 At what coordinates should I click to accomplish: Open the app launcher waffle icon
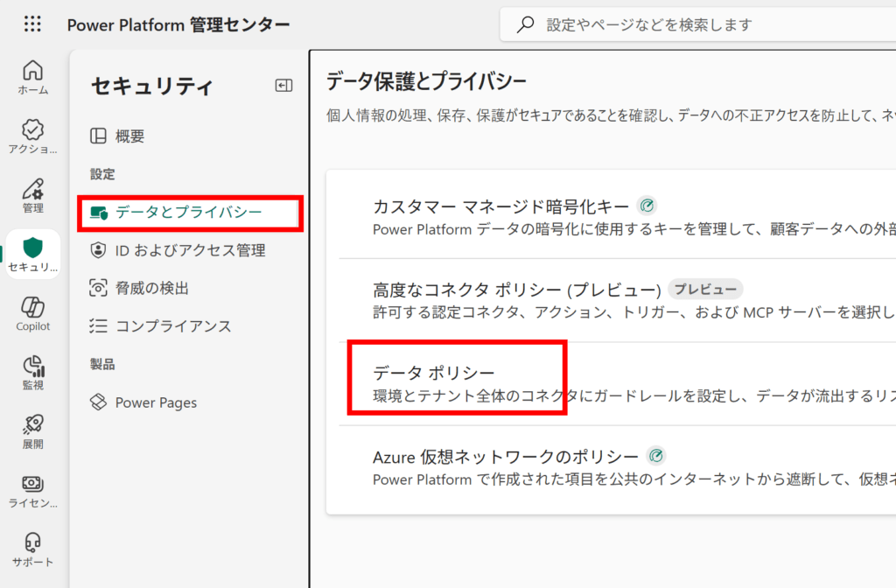(x=32, y=24)
